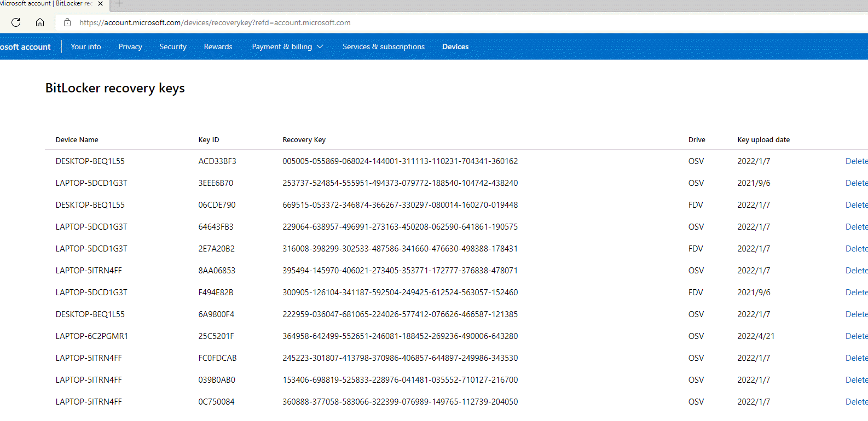The width and height of the screenshot is (868, 421).
Task: Click the Microsoft account brand link
Action: point(25,47)
